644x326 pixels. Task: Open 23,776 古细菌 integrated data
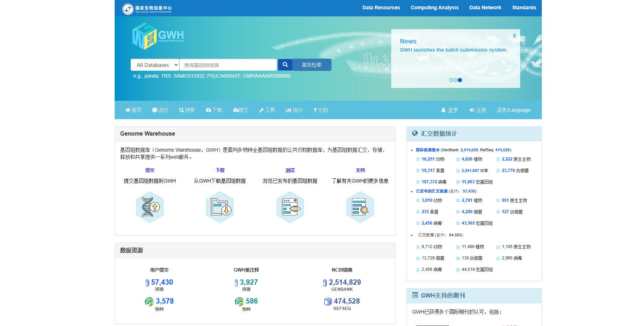coord(515,170)
